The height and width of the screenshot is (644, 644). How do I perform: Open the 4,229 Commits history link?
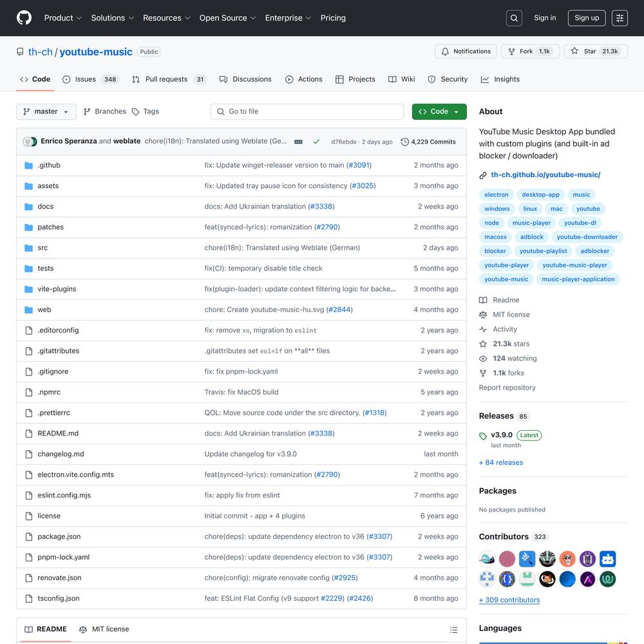pyautogui.click(x=428, y=142)
